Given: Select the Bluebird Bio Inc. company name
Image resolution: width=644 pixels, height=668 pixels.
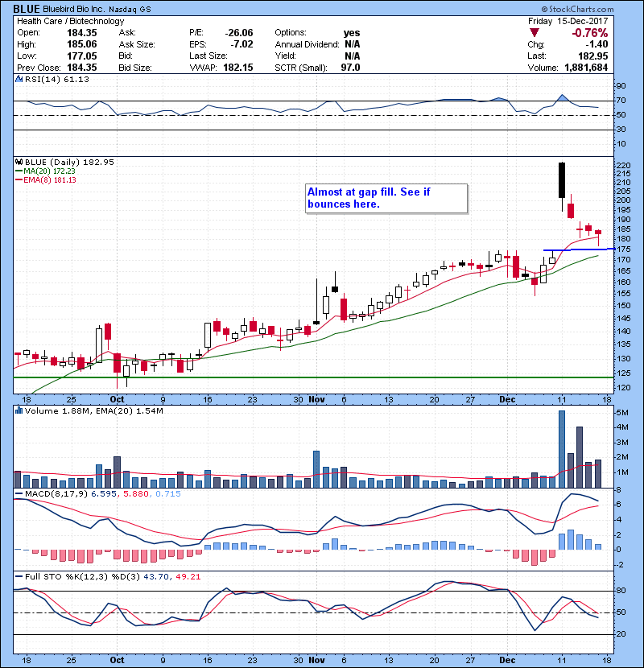Looking at the screenshot, I should point(74,10).
